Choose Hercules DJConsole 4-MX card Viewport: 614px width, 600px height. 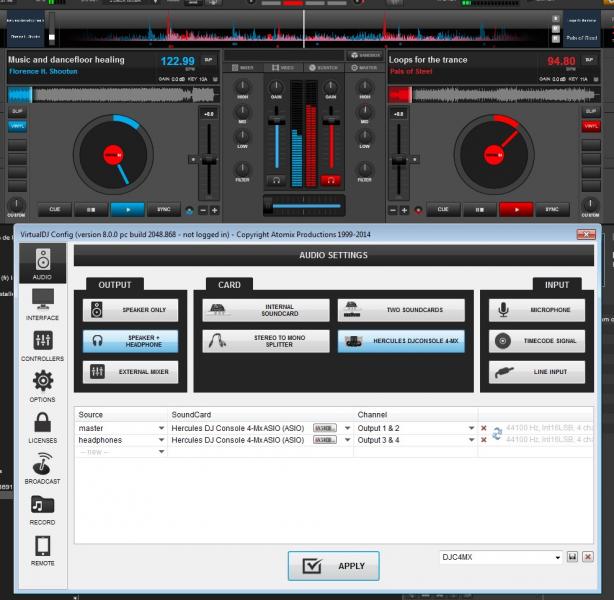coord(401,341)
